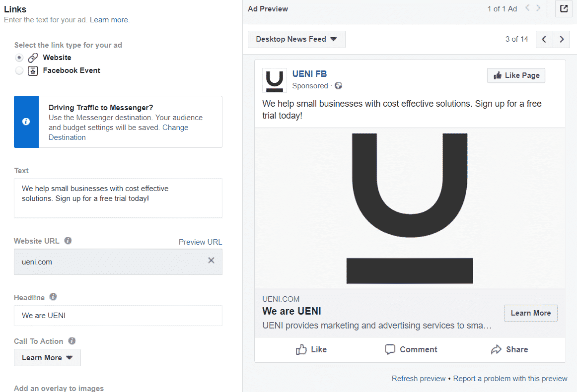Go to next ad placement preview arrow

(x=562, y=39)
